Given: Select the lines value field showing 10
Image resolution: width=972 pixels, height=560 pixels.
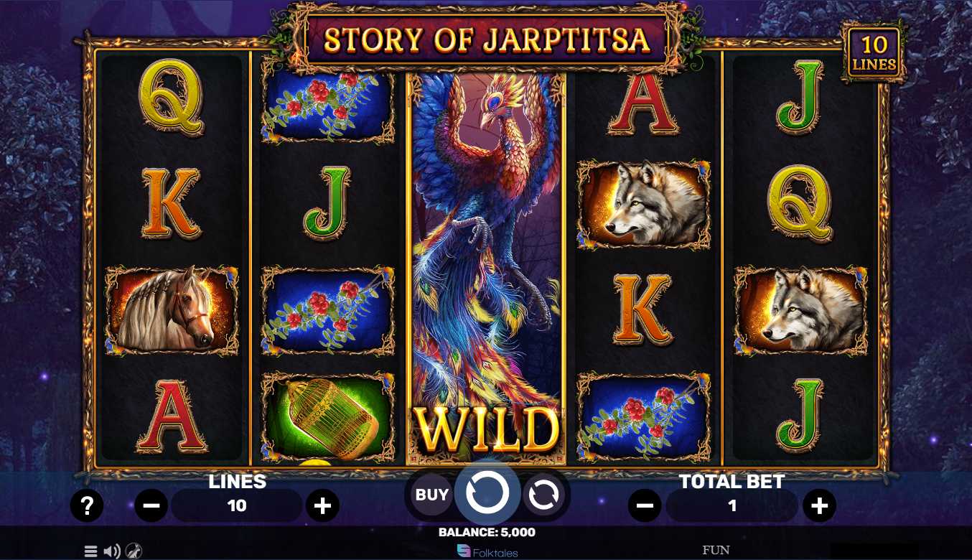Looking at the screenshot, I should tap(237, 506).
